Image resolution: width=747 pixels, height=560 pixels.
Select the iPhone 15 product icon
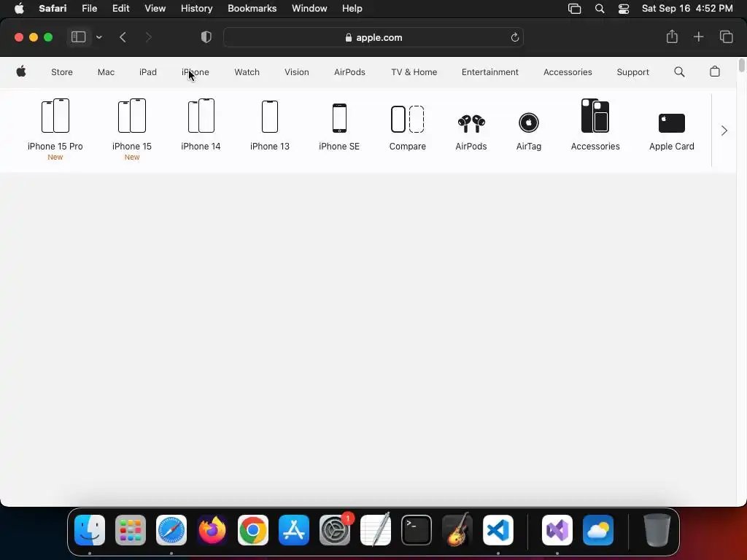[x=132, y=116]
